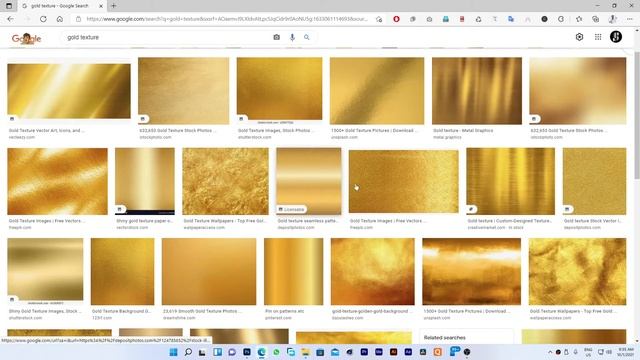This screenshot has width=640, height=360.
Task: Open the ENG language indicator
Action: click(x=588, y=352)
